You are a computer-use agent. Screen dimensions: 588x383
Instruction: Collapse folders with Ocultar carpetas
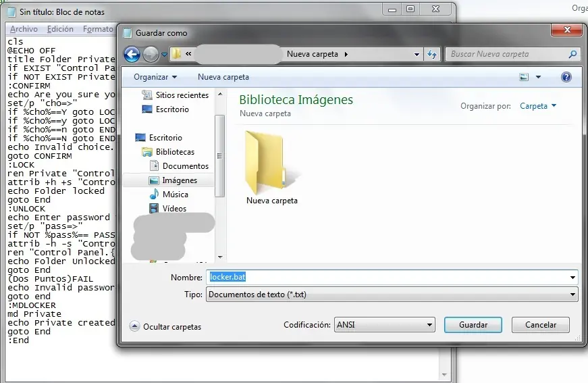click(165, 326)
